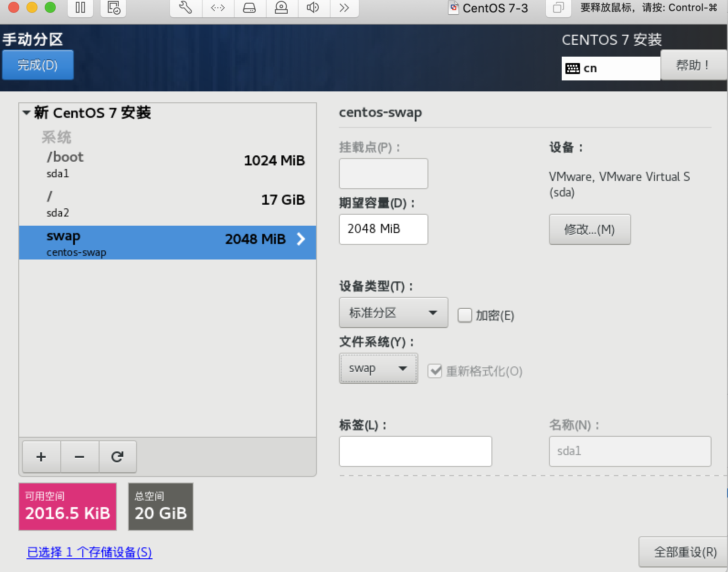Click the sound speaker icon
The width and height of the screenshot is (728, 572).
(x=313, y=7)
